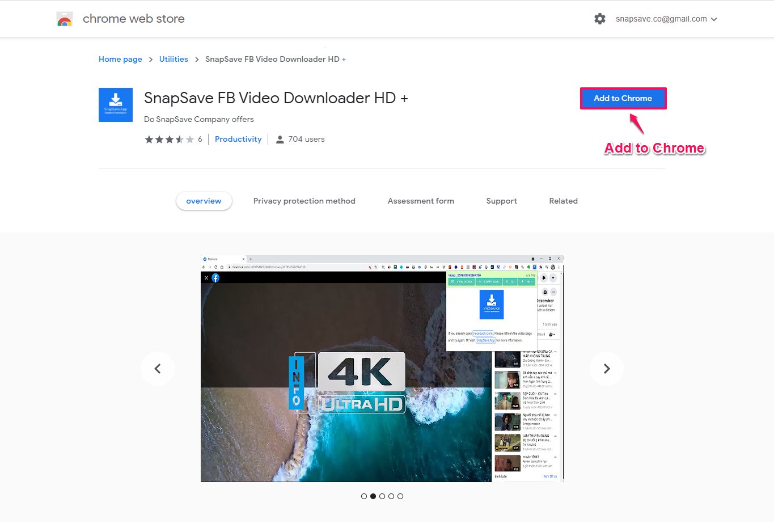Click the Add to Chrome button
Viewport: 774px width, 532px height.
click(623, 98)
